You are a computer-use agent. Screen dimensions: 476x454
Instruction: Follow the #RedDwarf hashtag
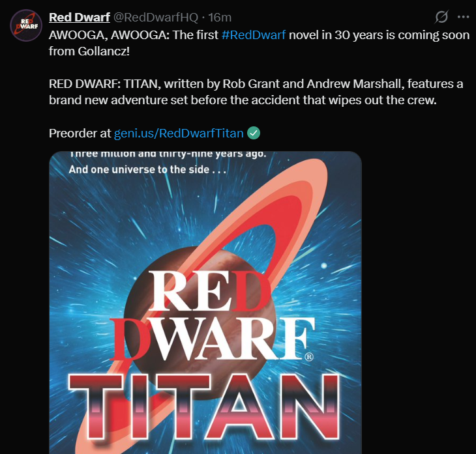[x=254, y=35]
